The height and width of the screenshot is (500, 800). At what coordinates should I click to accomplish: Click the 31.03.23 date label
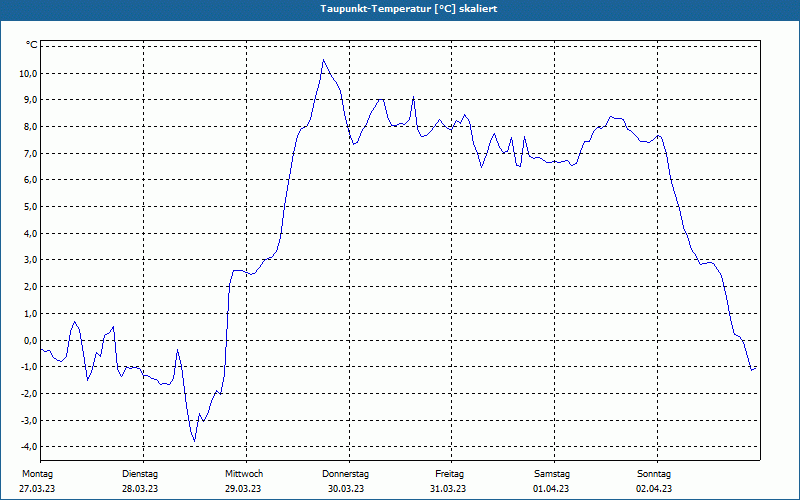point(448,489)
